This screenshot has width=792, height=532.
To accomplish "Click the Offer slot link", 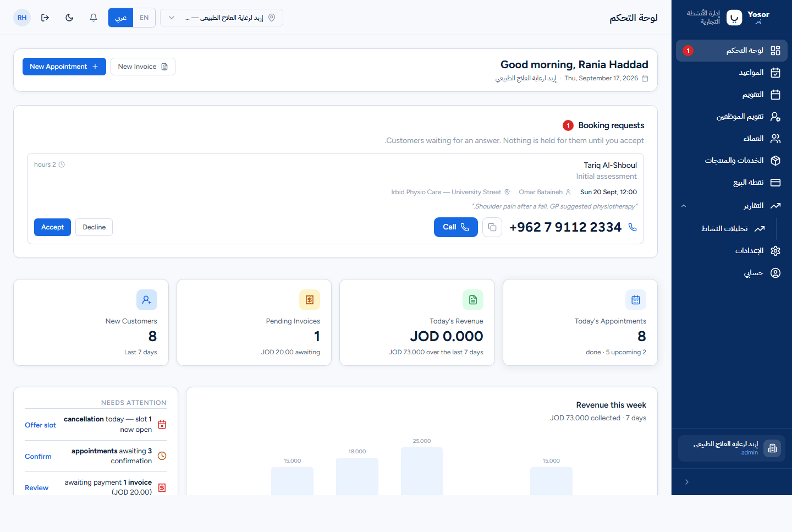I will (x=40, y=425).
